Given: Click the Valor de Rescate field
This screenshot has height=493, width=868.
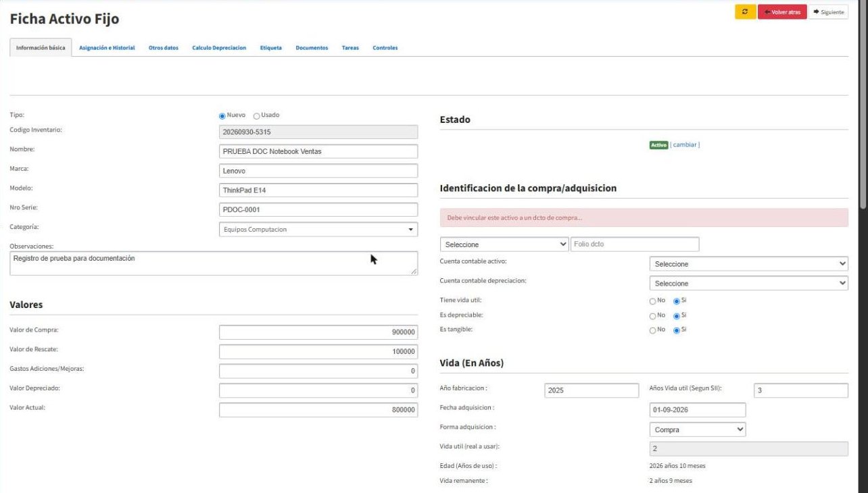Looking at the screenshot, I should (318, 352).
